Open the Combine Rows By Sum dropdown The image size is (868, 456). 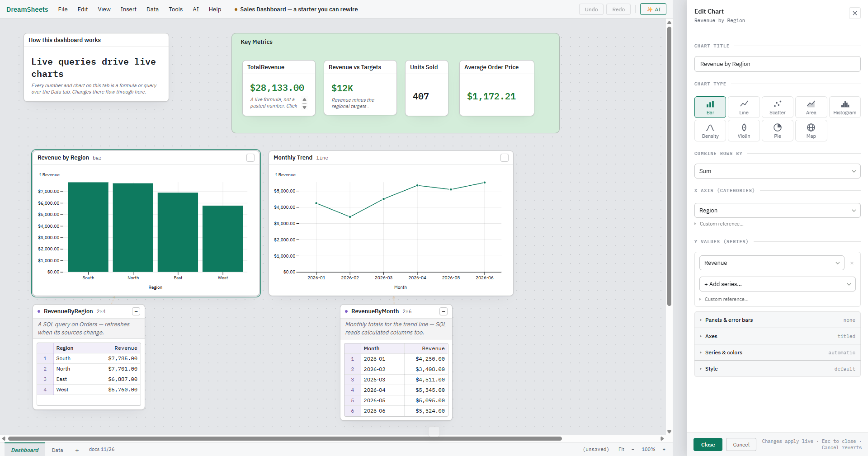(x=777, y=171)
